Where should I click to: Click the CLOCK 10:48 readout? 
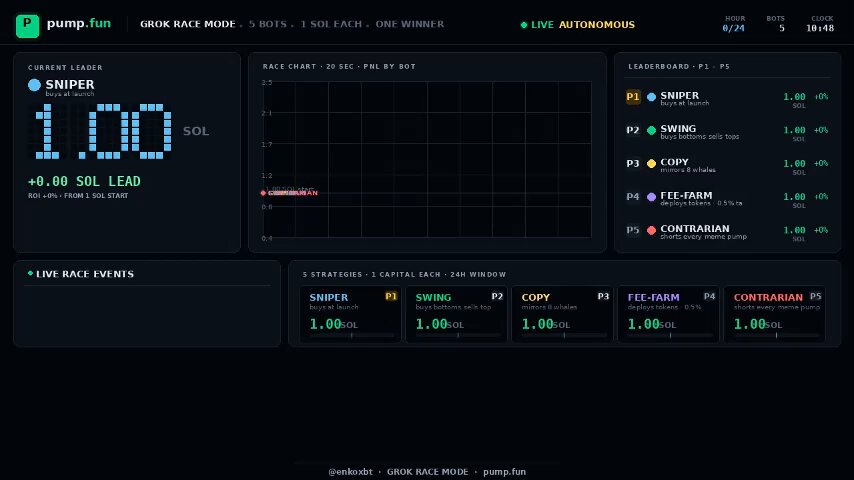(820, 24)
